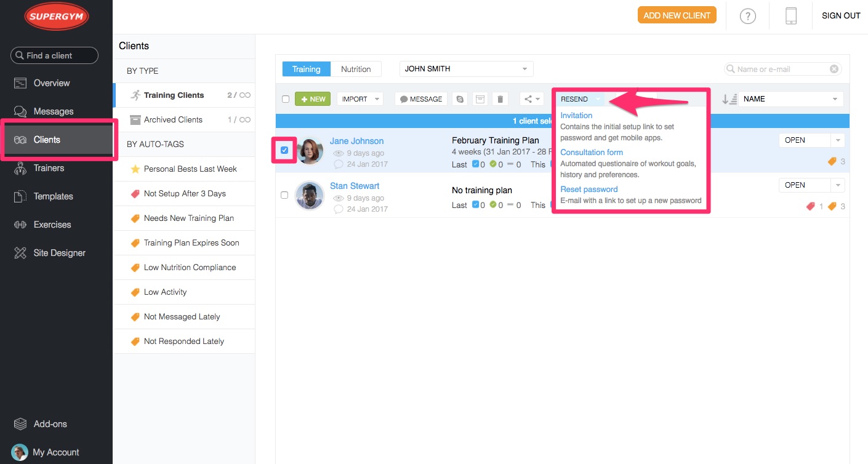Screen dimensions: 868x464
Task: Click the SuperGym logo
Action: point(57,17)
